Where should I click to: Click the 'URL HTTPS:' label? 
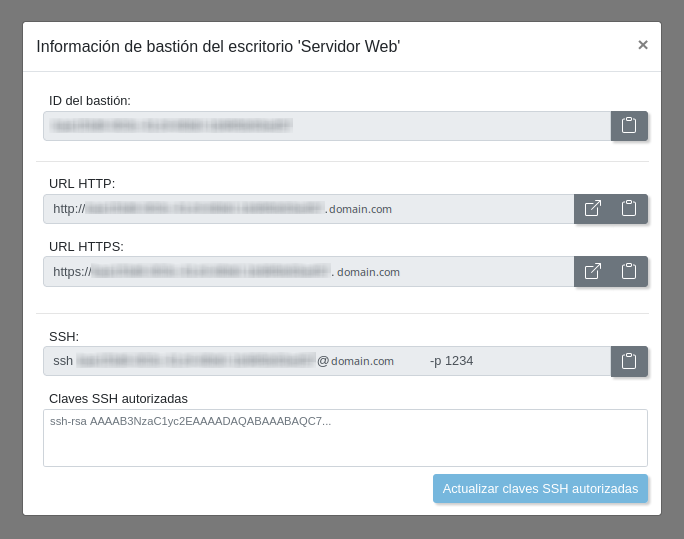[86, 246]
